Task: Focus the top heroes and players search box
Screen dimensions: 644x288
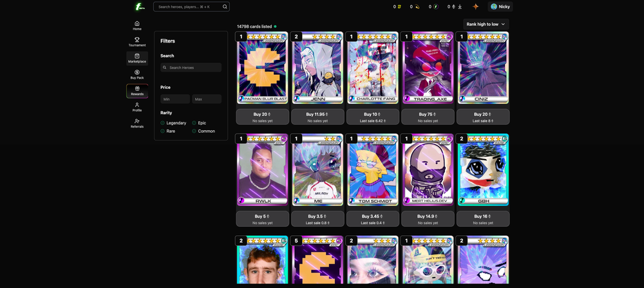Action: (x=191, y=6)
